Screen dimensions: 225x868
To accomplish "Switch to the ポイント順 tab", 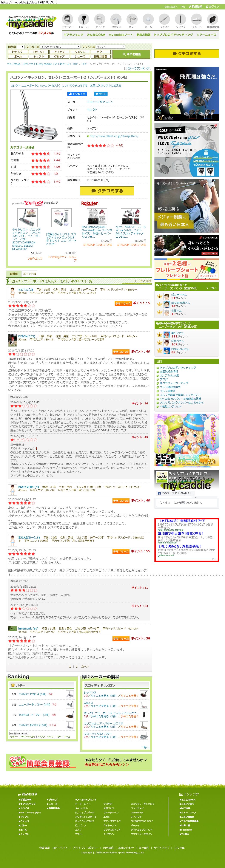I will [x=29, y=274].
